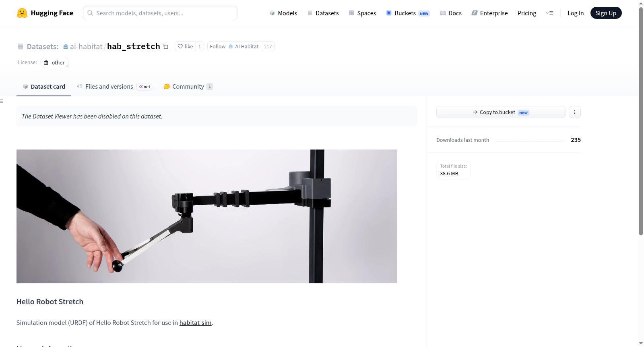The height and width of the screenshot is (347, 644).
Task: Click the Dataset card cube icon
Action: click(25, 86)
